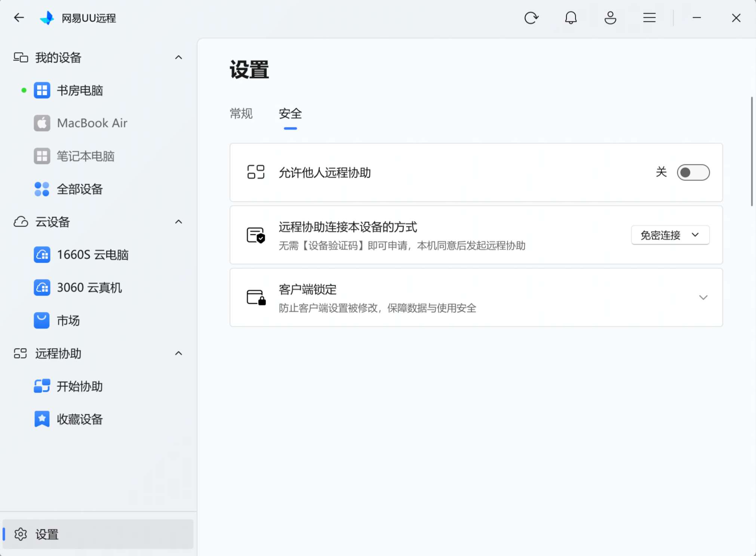Click the 书房电脑 Windows device icon

(42, 90)
